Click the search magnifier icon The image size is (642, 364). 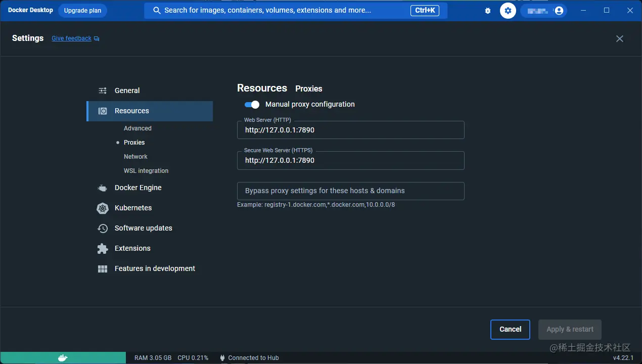coord(157,11)
